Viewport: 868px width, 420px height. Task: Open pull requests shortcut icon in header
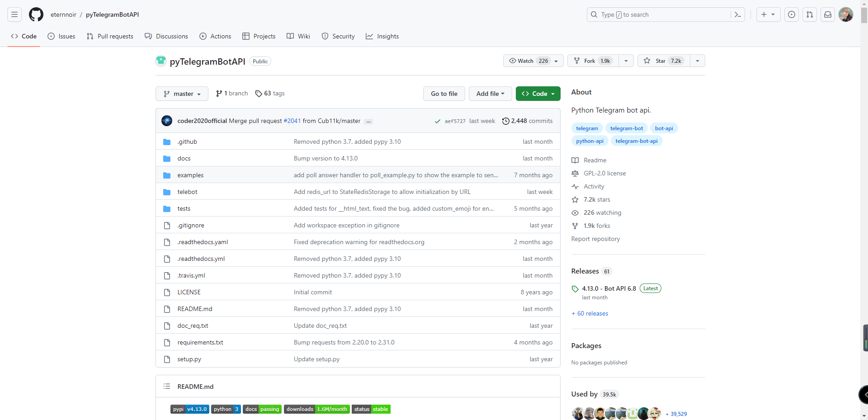pyautogui.click(x=810, y=14)
